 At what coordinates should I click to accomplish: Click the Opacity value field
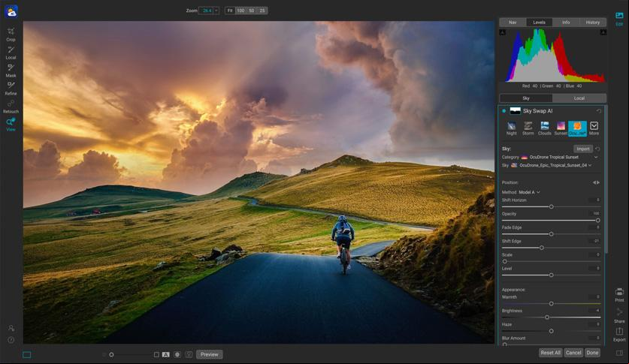click(594, 213)
